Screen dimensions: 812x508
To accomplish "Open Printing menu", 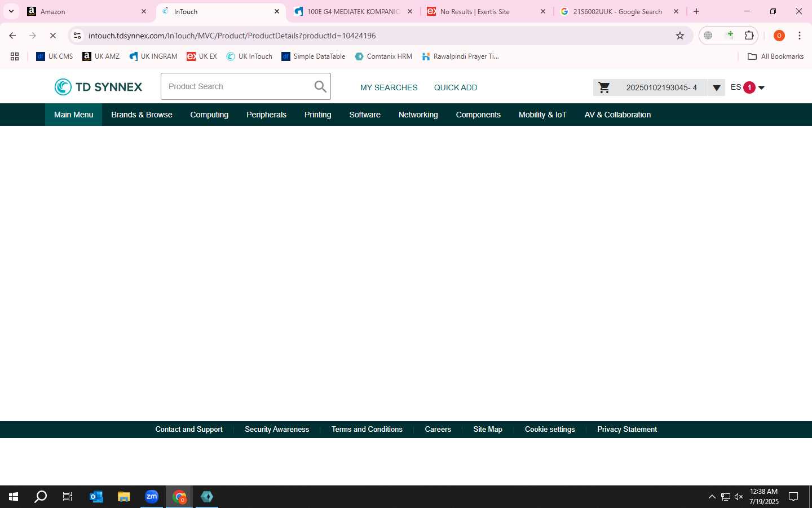I will click(x=317, y=115).
